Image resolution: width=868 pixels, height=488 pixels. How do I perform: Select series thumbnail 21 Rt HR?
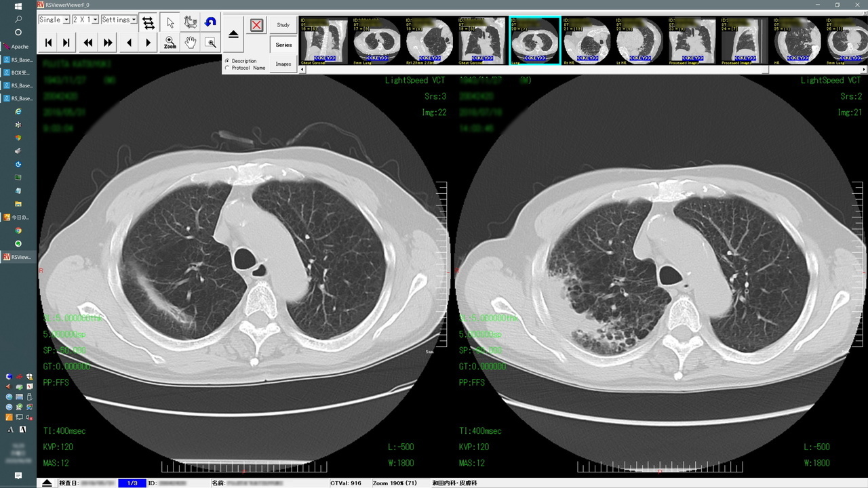pos(588,41)
